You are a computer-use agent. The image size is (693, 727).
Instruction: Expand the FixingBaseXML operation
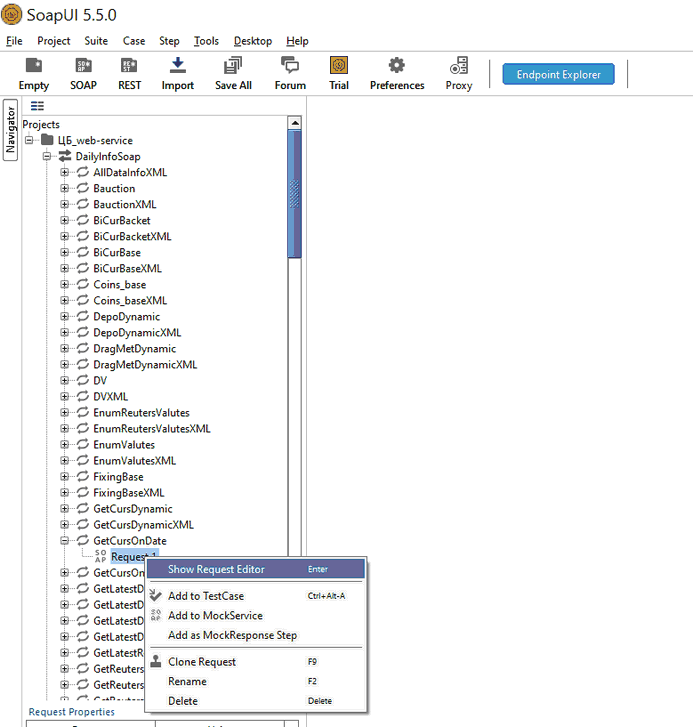64,492
